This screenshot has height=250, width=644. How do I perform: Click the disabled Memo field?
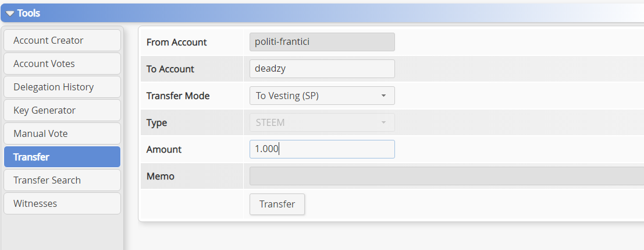pyautogui.click(x=447, y=176)
